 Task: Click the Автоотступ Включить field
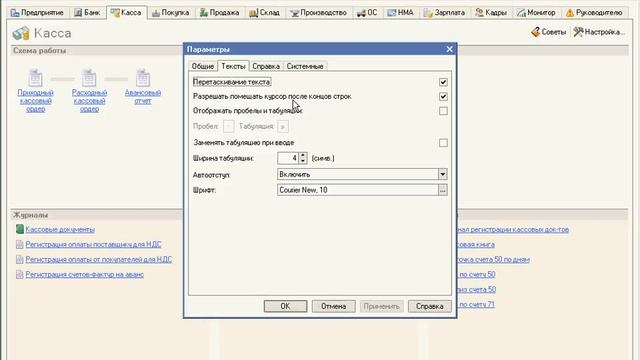pos(358,174)
